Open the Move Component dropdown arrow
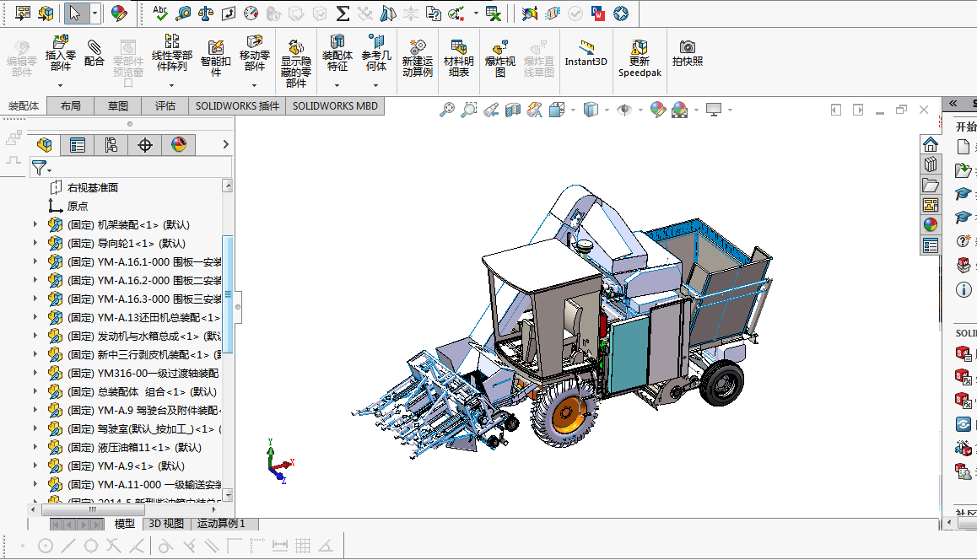The height and width of the screenshot is (560, 977). pos(254,85)
